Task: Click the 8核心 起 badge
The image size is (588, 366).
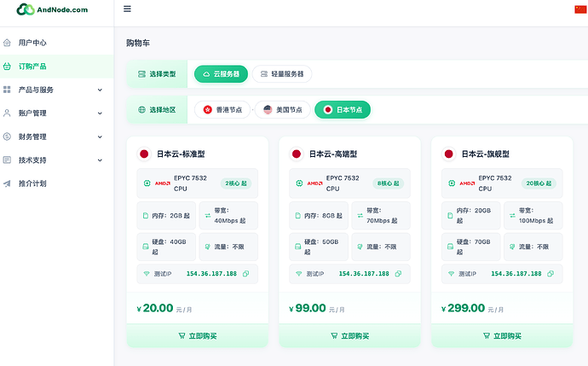Action: point(388,183)
